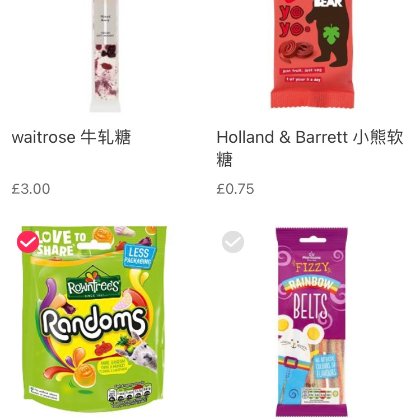The width and height of the screenshot is (420, 420).
Task: Tap the Love To Share banner text
Action: click(59, 242)
